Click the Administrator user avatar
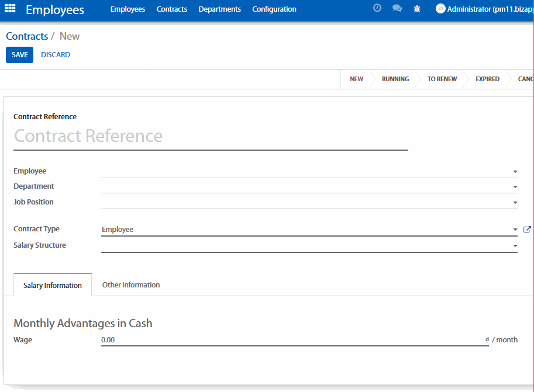This screenshot has width=534, height=392. click(x=440, y=9)
